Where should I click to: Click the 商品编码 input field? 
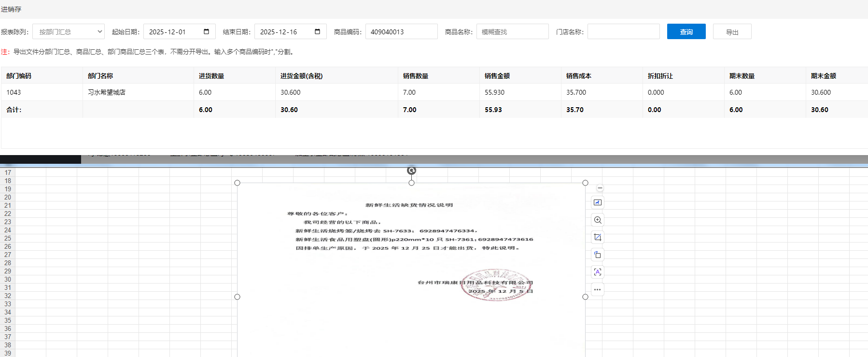[x=401, y=32]
